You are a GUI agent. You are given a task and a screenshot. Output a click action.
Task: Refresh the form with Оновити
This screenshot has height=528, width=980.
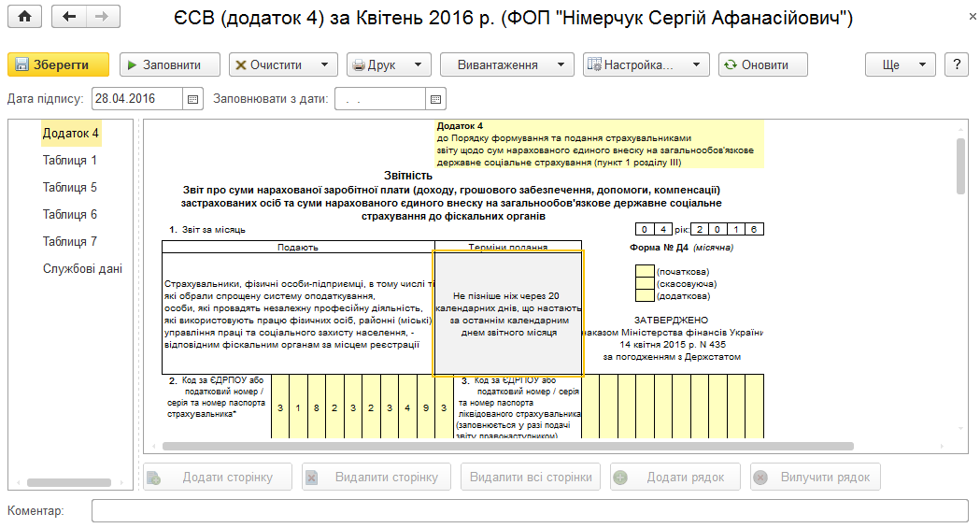[x=762, y=64]
